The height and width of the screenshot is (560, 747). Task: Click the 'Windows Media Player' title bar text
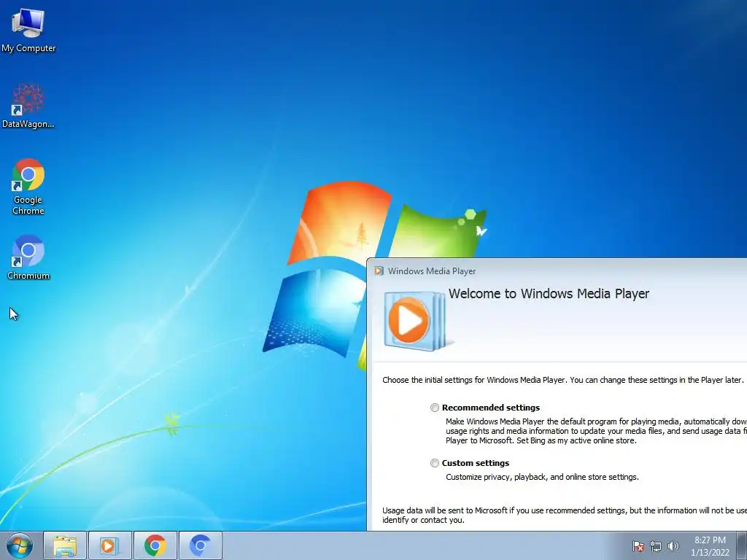pyautogui.click(x=432, y=271)
